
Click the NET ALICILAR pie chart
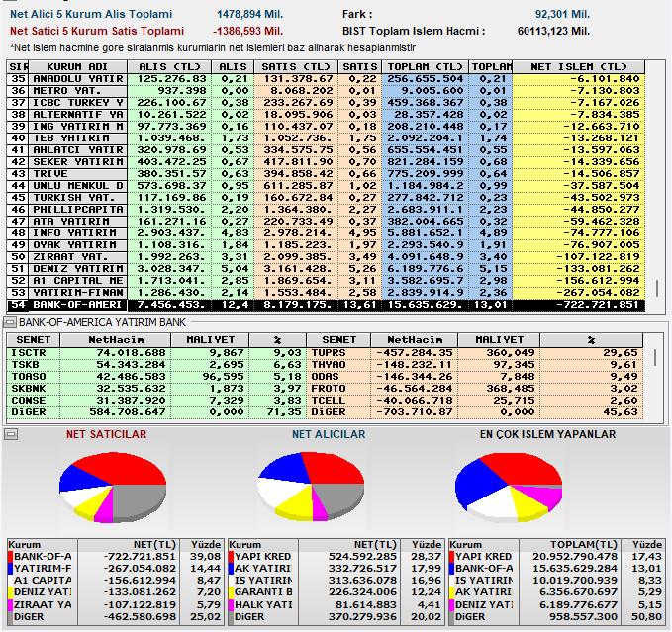coord(311,487)
